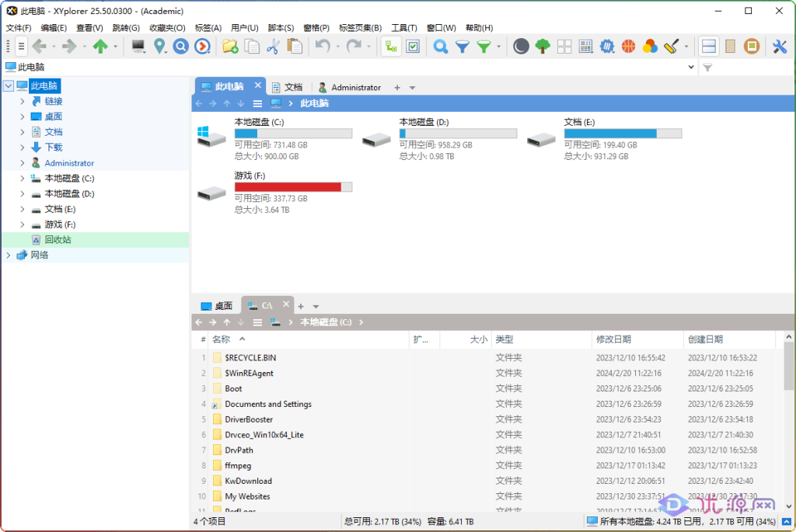
Task: Click the Cut scissors icon
Action: click(273, 47)
